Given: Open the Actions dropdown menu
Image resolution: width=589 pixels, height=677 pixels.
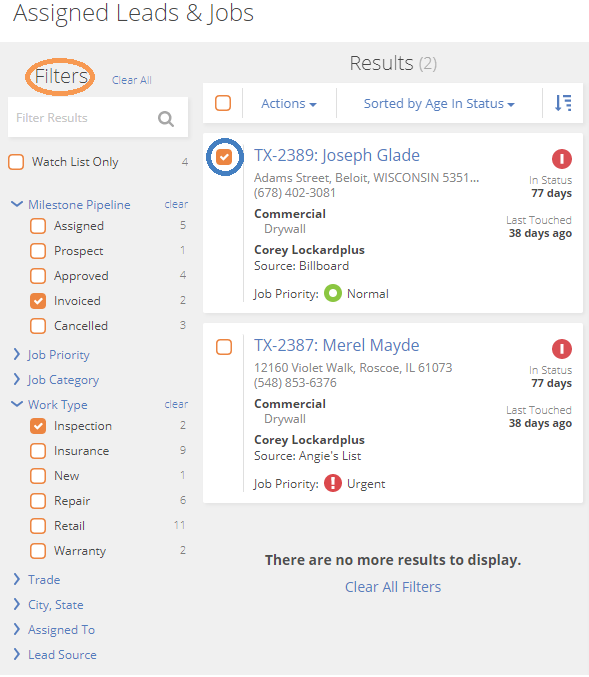Looking at the screenshot, I should coord(288,104).
